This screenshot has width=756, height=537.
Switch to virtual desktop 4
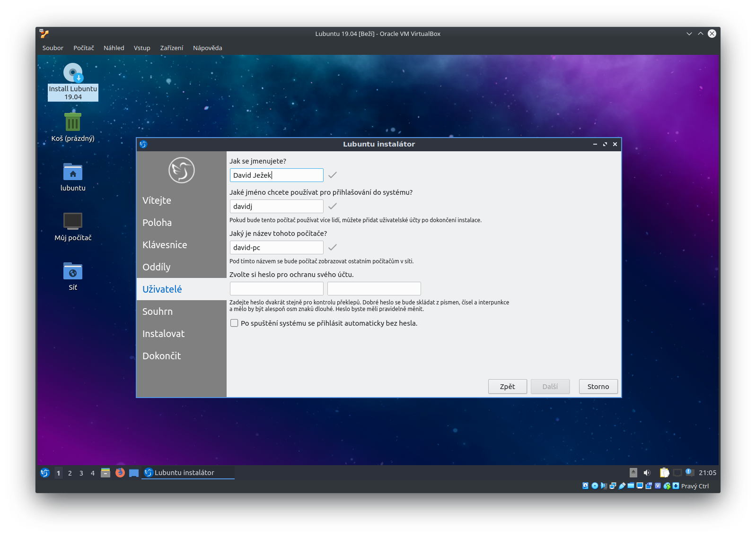pyautogui.click(x=93, y=473)
